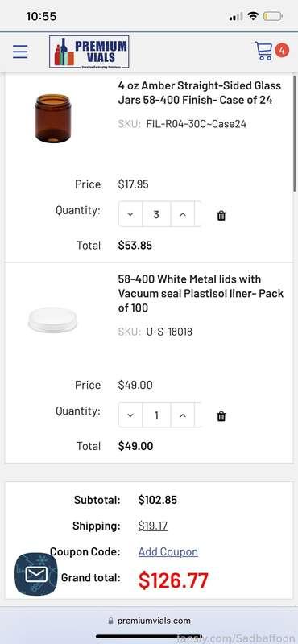
Task: Tap the lock icon beside premiumvials.com
Action: tap(110, 621)
